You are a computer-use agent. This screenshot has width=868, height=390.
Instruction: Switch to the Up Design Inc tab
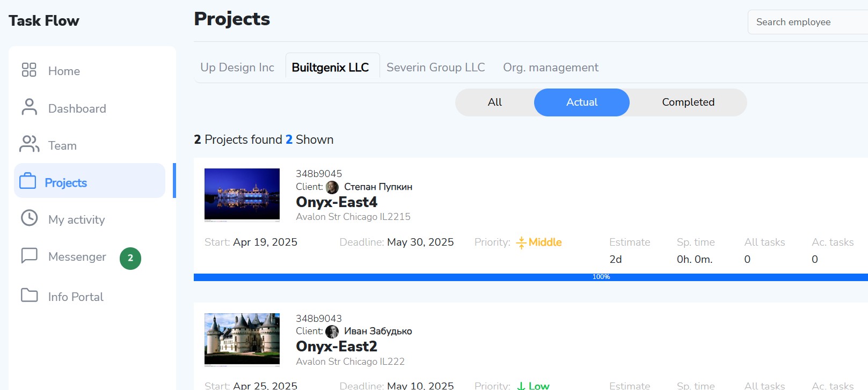point(237,68)
